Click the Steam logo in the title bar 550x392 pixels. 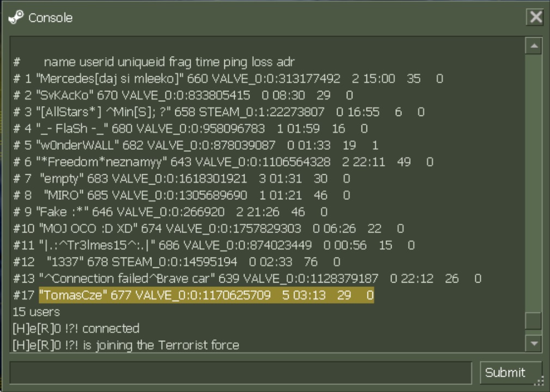(16, 17)
